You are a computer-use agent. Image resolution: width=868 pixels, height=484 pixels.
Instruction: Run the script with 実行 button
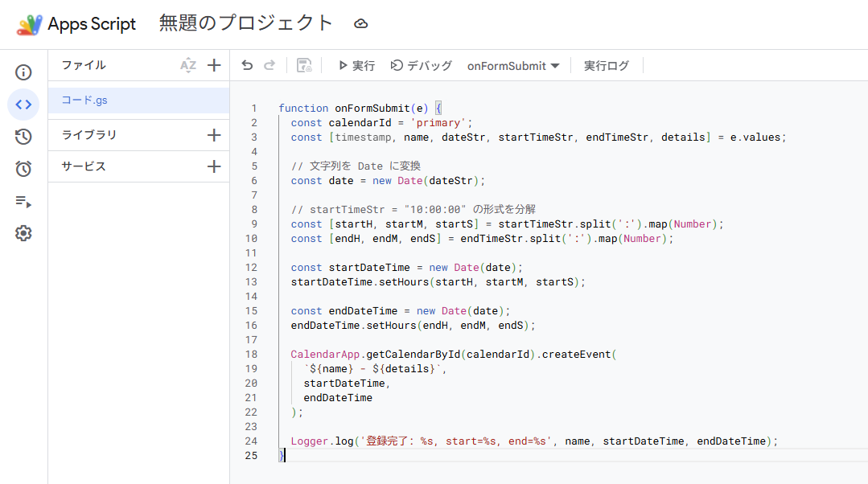tap(356, 66)
